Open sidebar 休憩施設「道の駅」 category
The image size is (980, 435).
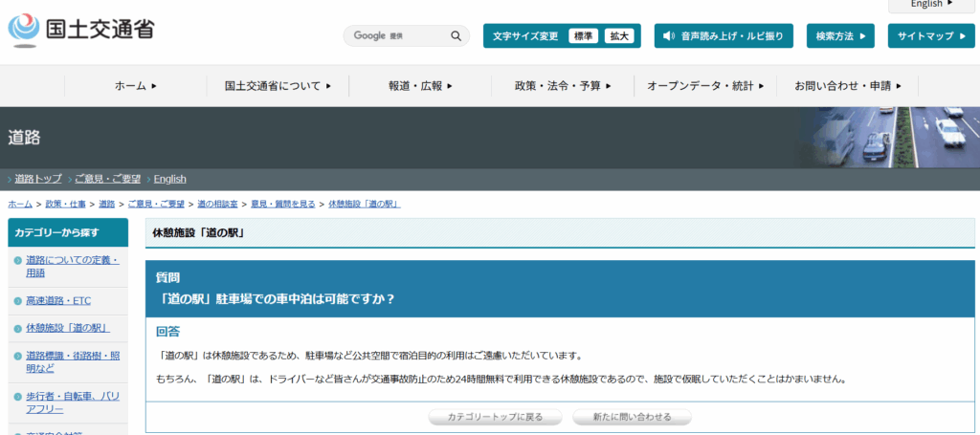click(x=68, y=328)
